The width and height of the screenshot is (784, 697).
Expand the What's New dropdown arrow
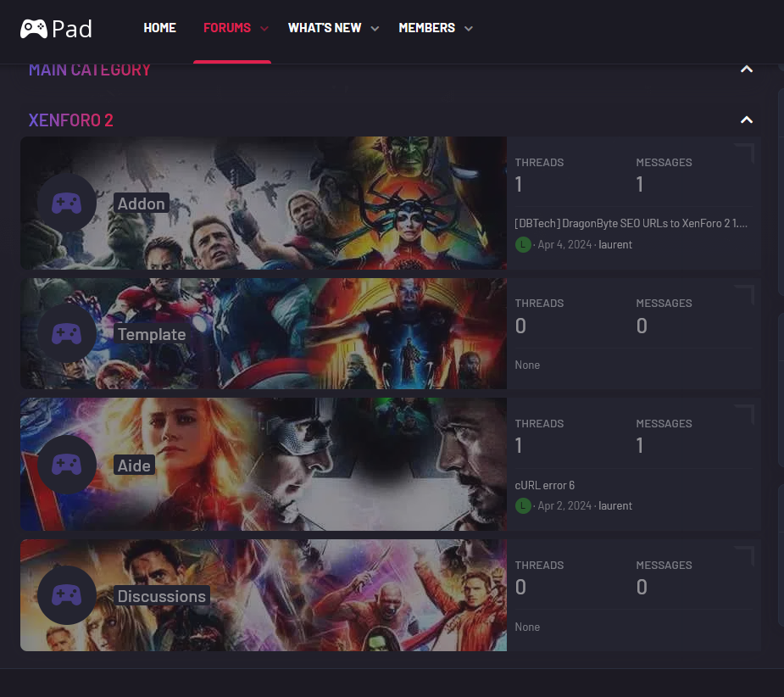[x=375, y=29]
